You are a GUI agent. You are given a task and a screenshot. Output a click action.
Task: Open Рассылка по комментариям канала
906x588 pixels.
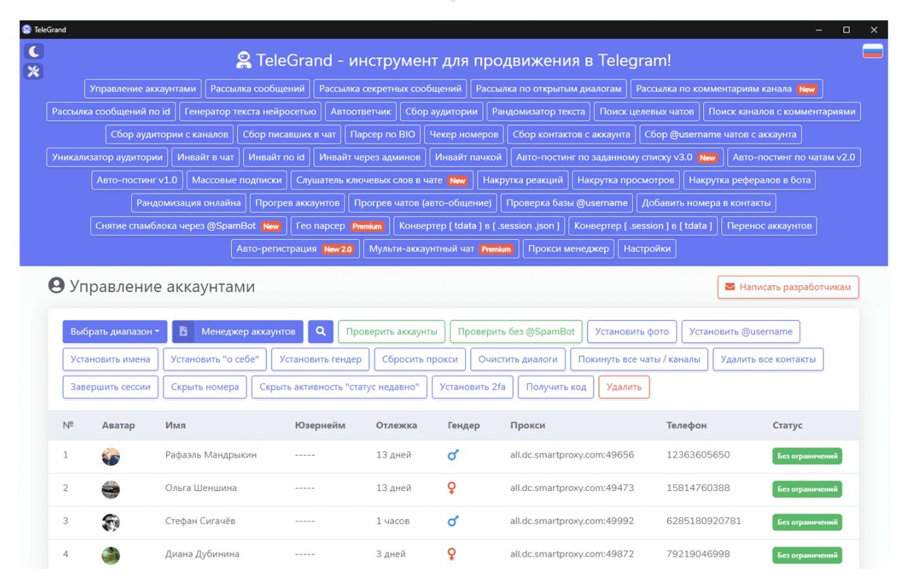click(x=726, y=89)
